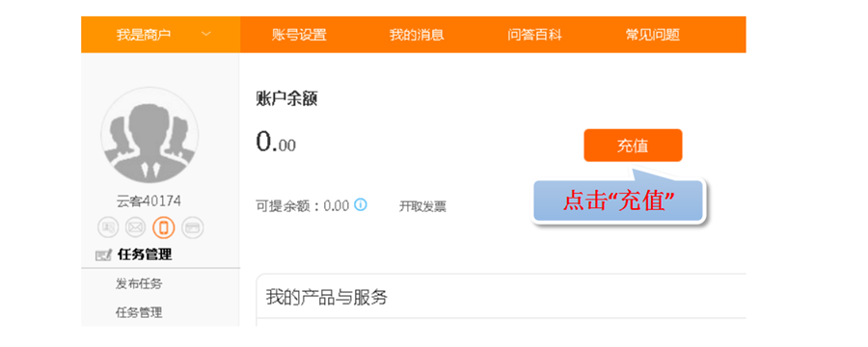The height and width of the screenshot is (347, 868).
Task: Click the bold 任务管理 sidebar heading
Action: (x=145, y=254)
